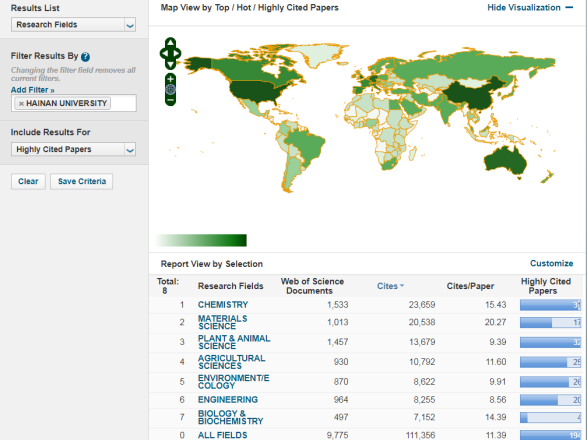Click the Clear button
The height and width of the screenshot is (441, 588).
(x=28, y=182)
